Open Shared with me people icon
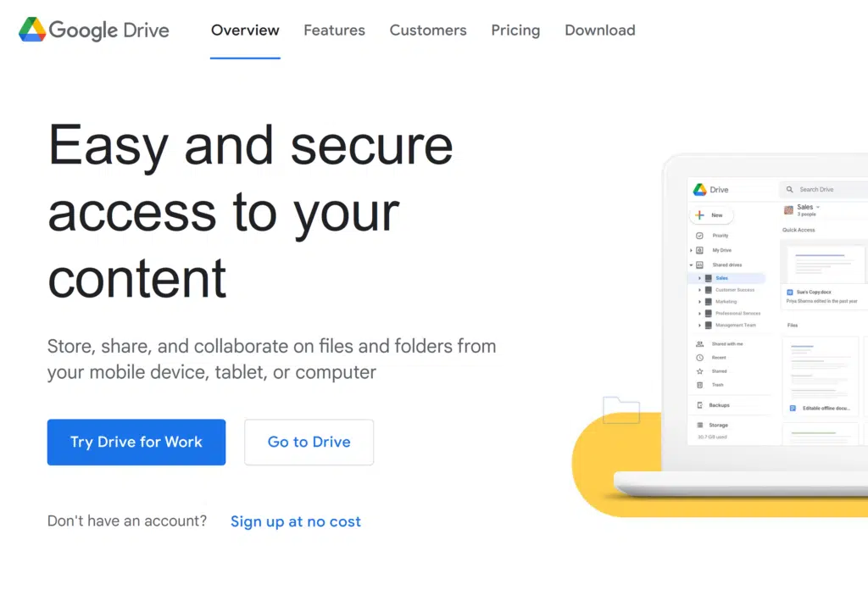 coord(699,344)
